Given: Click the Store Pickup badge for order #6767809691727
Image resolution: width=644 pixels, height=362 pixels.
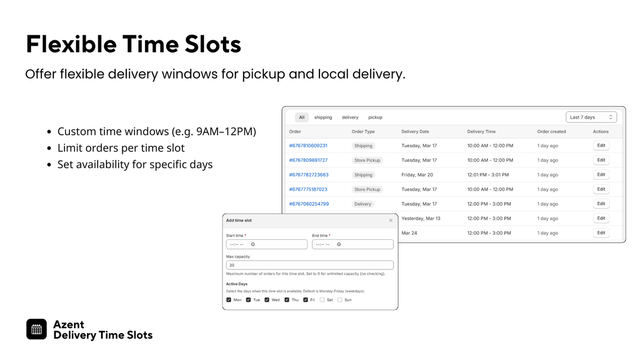Looking at the screenshot, I should [x=367, y=160].
